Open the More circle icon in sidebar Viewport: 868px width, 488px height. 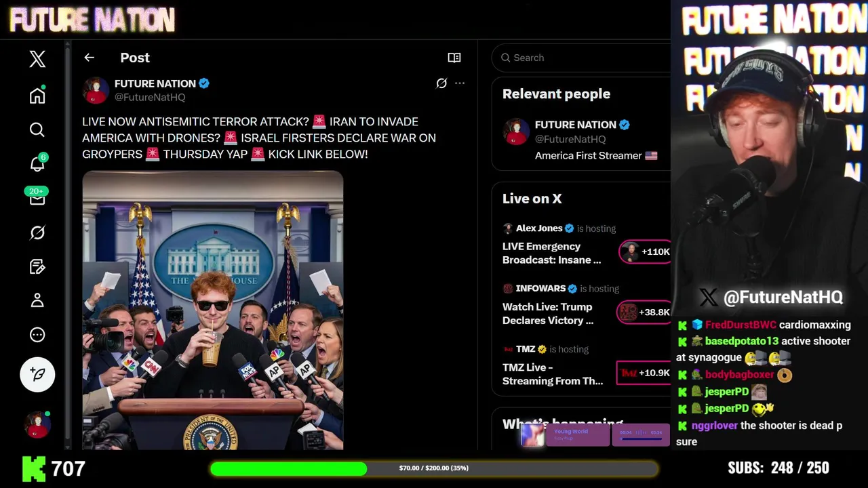point(37,335)
